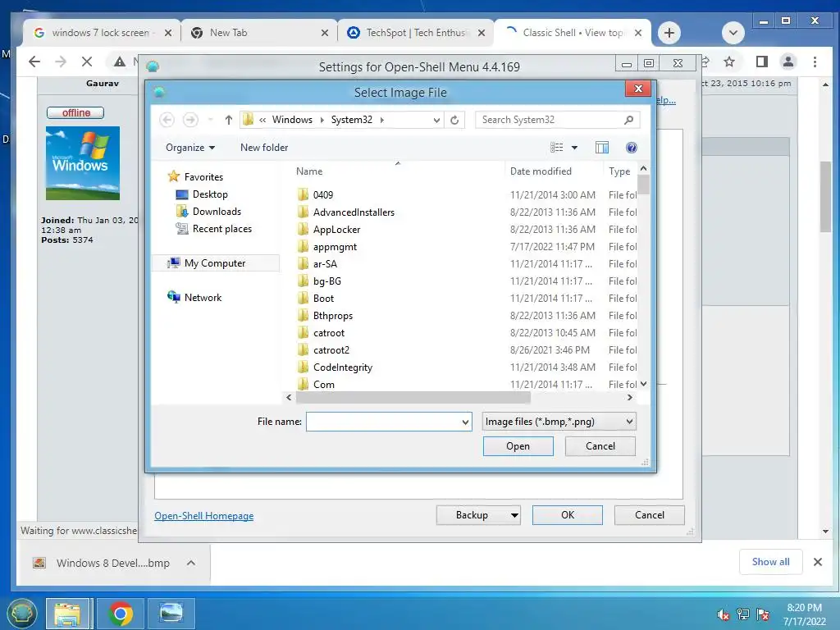The width and height of the screenshot is (840, 630).
Task: Click the Back arrow in Select Image File dialog
Action: (x=167, y=120)
